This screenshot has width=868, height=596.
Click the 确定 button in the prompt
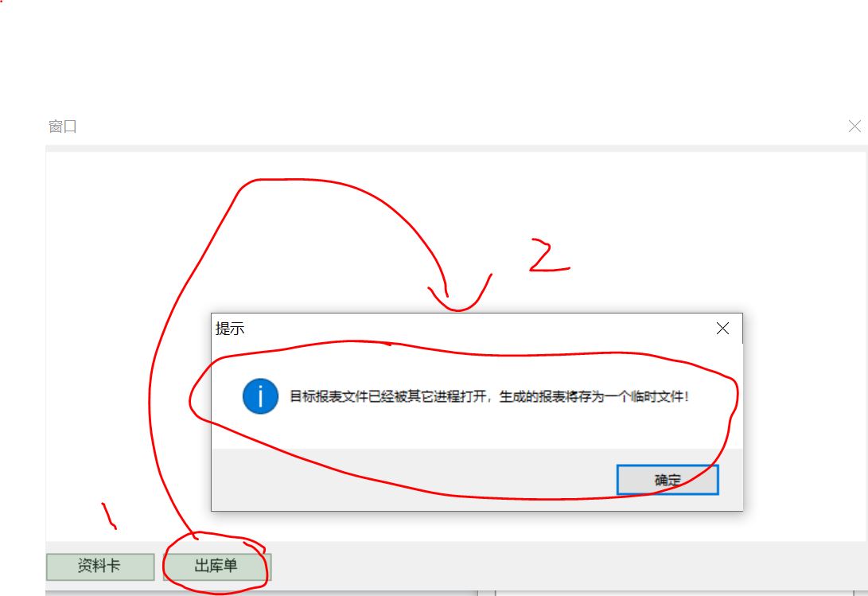(x=668, y=480)
